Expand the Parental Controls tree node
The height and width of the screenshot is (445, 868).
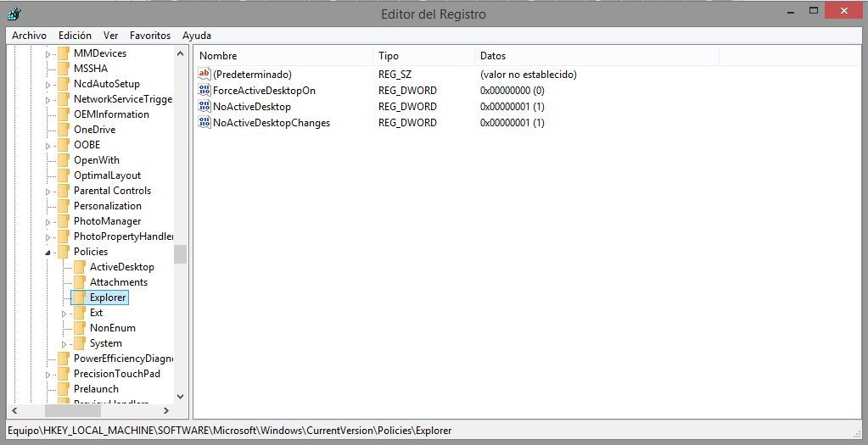point(48,192)
